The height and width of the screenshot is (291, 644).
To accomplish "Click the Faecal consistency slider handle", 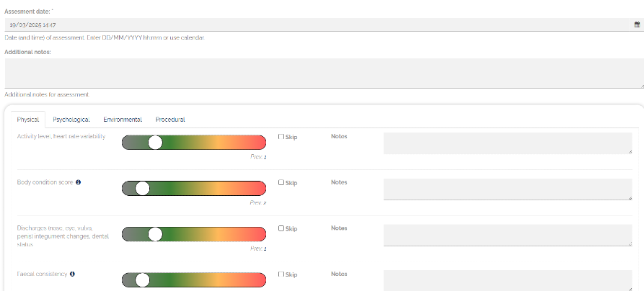I will (x=142, y=280).
